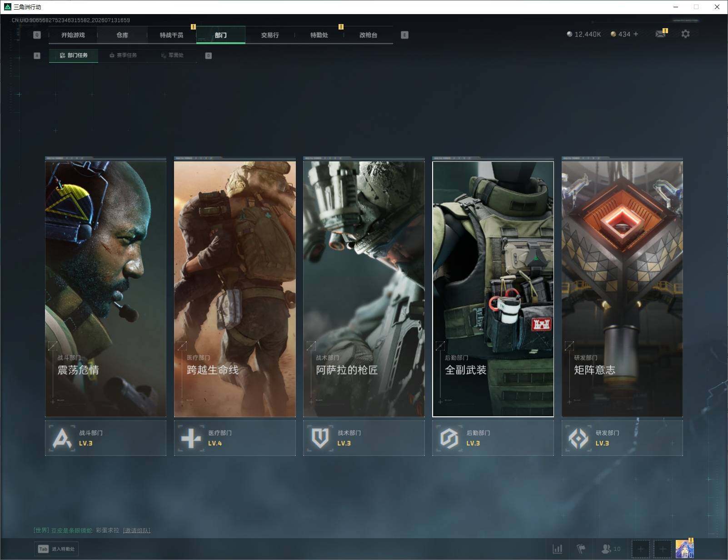Viewport: 728px width, 560px height.
Task: Open the 军需处 sub-tab
Action: point(172,55)
